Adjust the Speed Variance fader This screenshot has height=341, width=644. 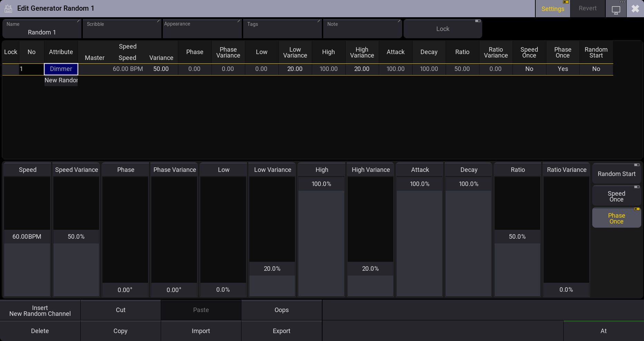tap(76, 237)
